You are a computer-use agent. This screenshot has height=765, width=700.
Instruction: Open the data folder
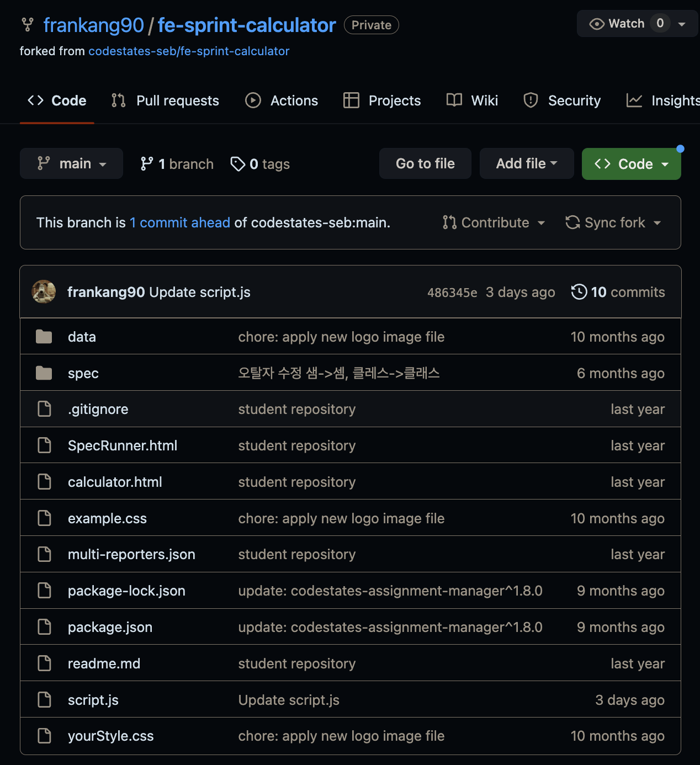[x=82, y=337]
